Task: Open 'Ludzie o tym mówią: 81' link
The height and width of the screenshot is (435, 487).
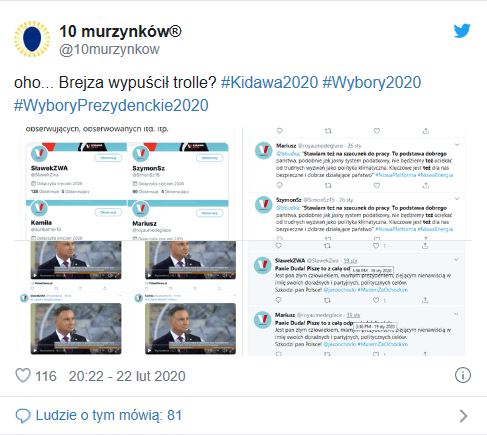Action: pyautogui.click(x=109, y=415)
